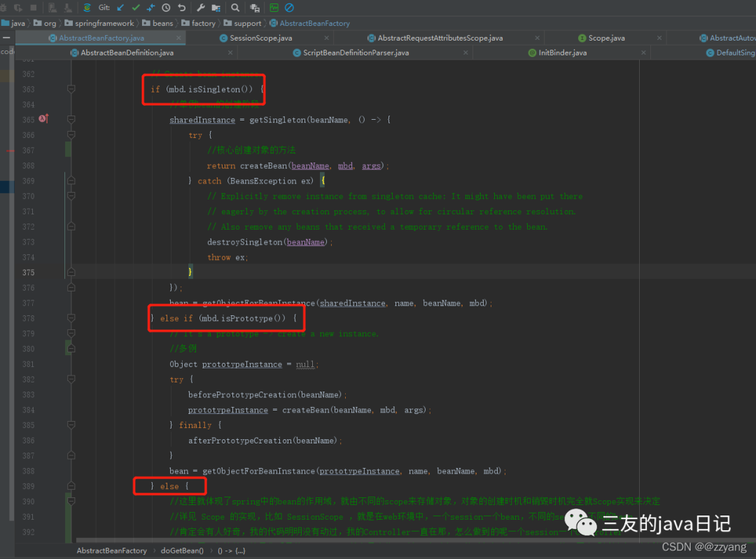Close ScriptBeanDefinitionParser.java tab

[465, 53]
